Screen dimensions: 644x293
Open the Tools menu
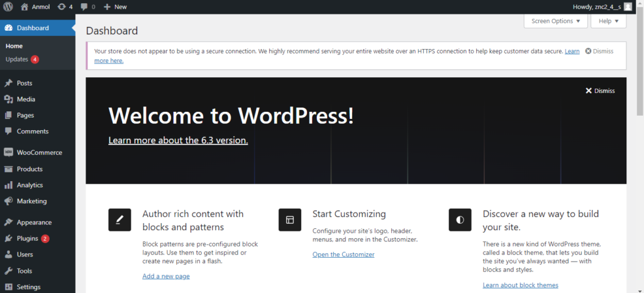[x=38, y=271]
